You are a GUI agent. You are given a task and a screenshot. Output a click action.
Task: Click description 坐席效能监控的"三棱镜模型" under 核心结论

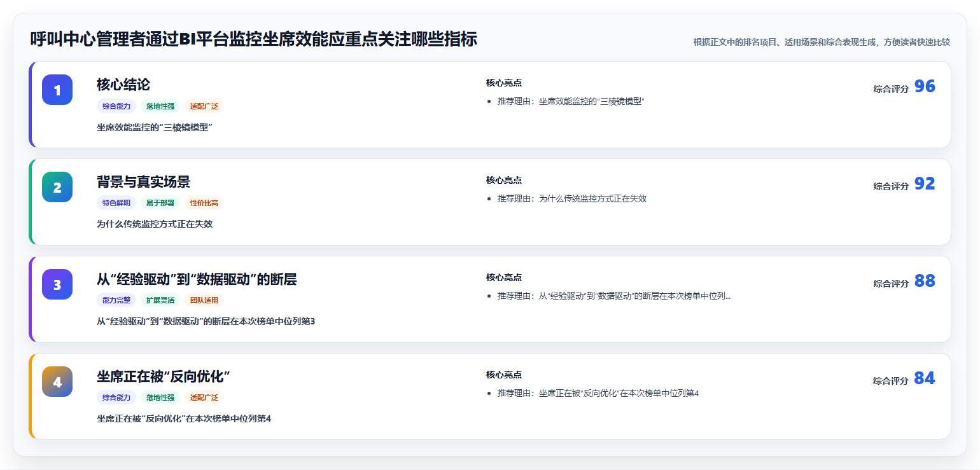pos(154,127)
